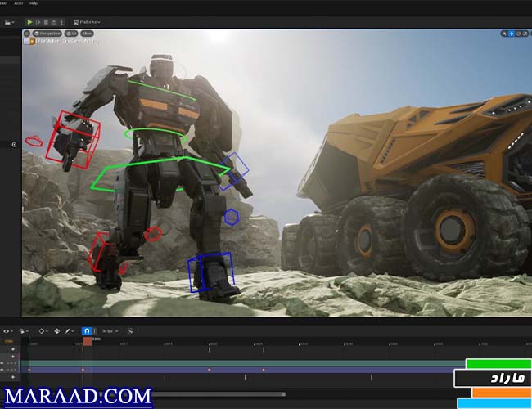This screenshot has width=532, height=409.
Task: Select the first keyframe on purple track
Action: pyautogui.click(x=29, y=370)
